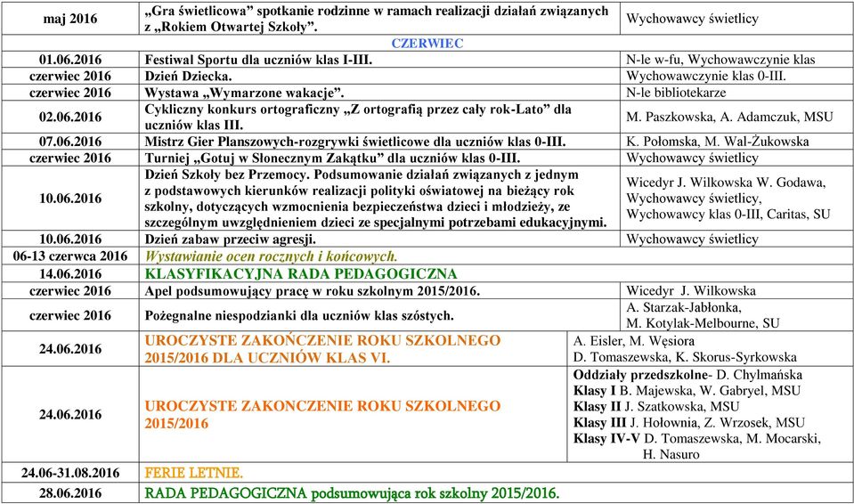Viewport: 854px width, 504px height.
Task: Select date cell 24.06-31.08.2016
Action: point(70,473)
